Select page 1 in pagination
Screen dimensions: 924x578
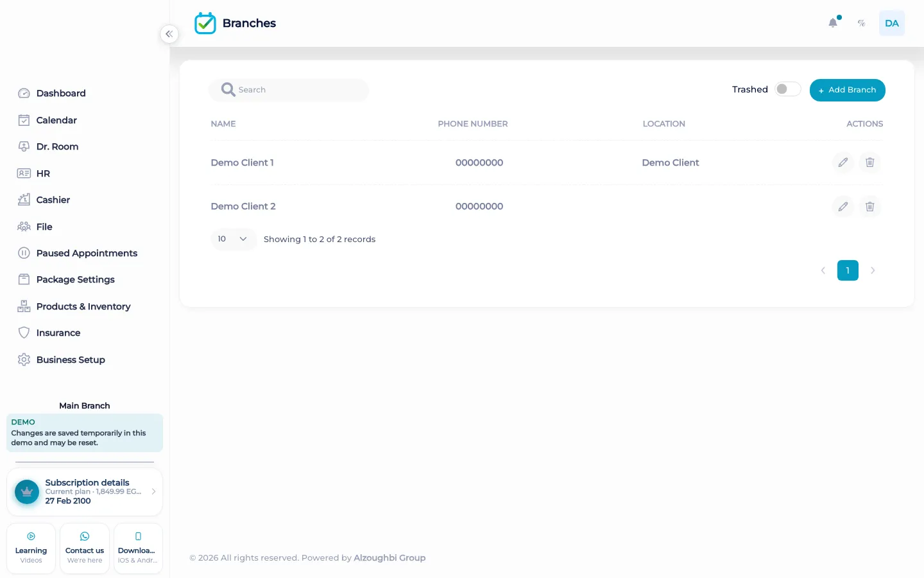[x=848, y=270]
